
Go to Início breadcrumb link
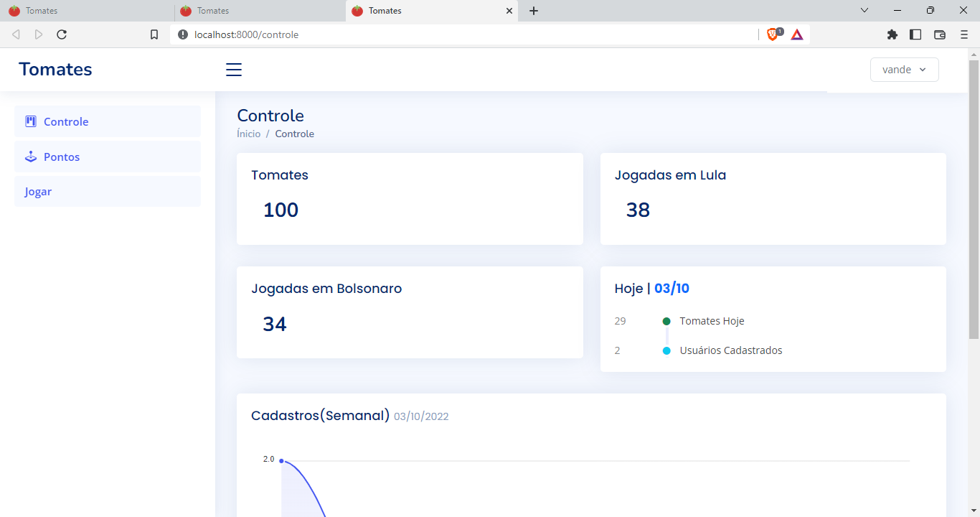249,134
